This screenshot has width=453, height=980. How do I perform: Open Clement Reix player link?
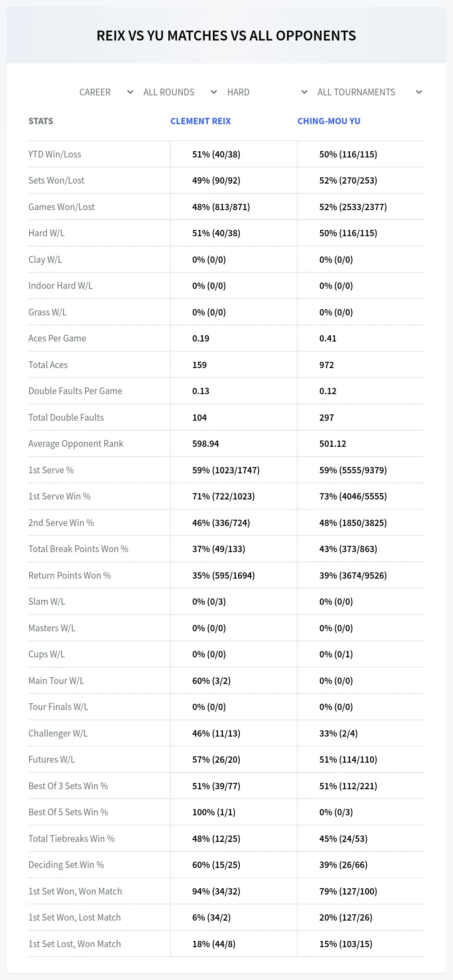[200, 121]
